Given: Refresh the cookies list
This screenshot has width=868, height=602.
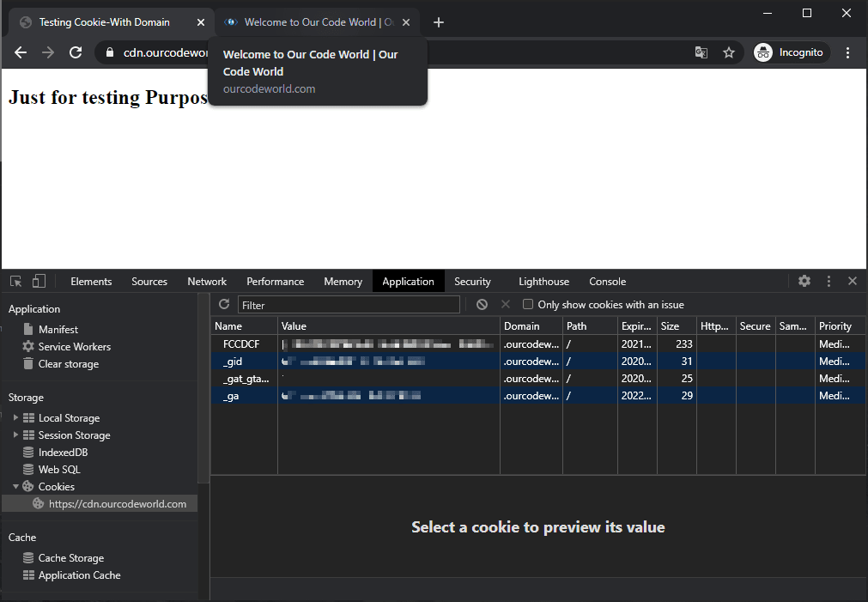Looking at the screenshot, I should 223,304.
